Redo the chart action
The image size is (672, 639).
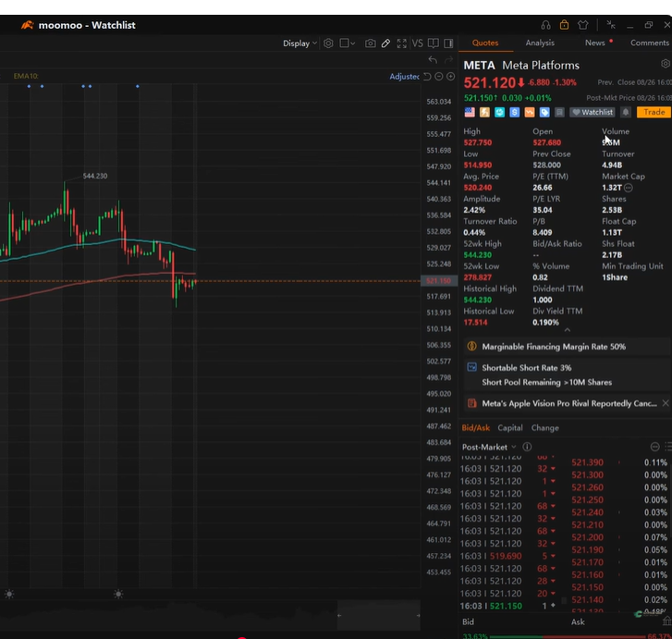click(x=448, y=60)
